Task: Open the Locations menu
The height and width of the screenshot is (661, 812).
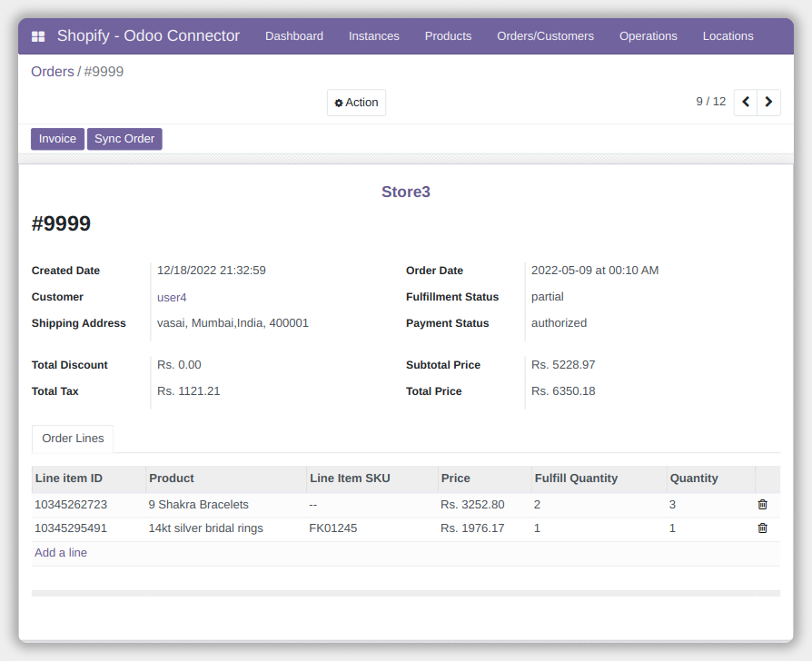Action: click(728, 36)
